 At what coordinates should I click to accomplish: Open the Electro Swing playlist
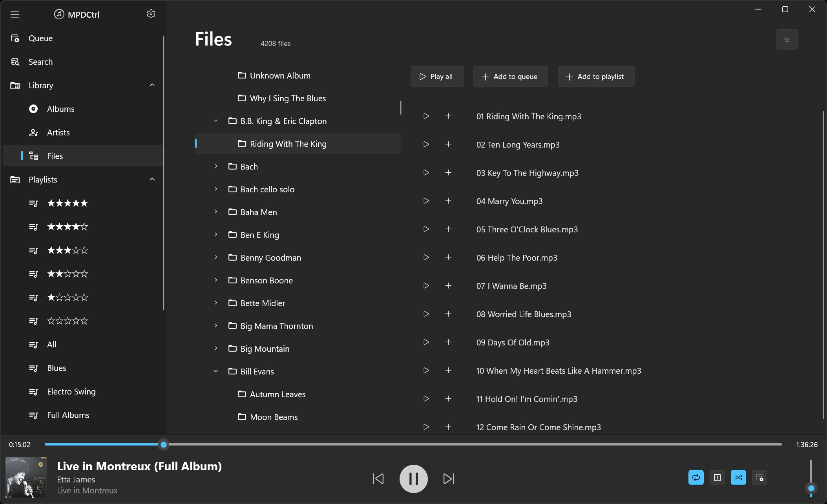83,391
